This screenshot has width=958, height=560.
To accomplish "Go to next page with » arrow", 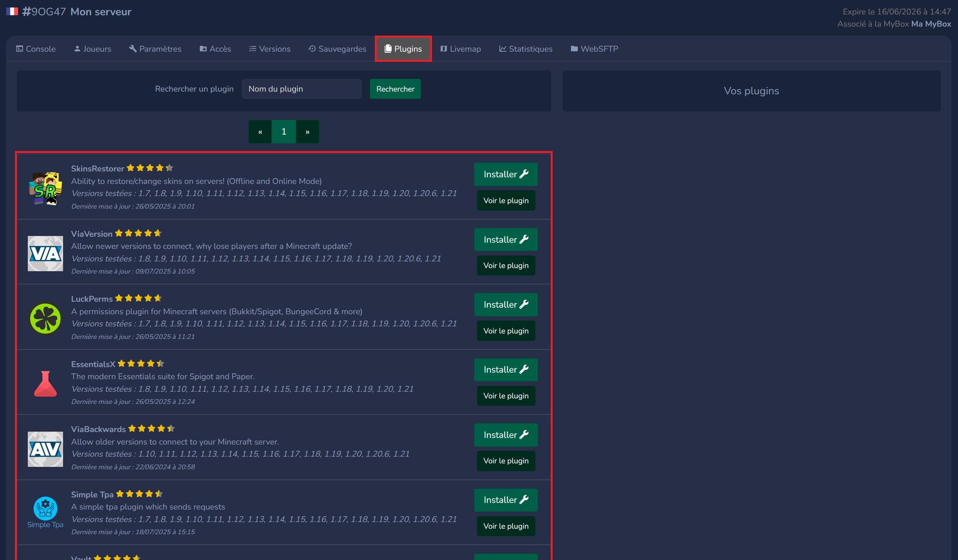I will [307, 132].
